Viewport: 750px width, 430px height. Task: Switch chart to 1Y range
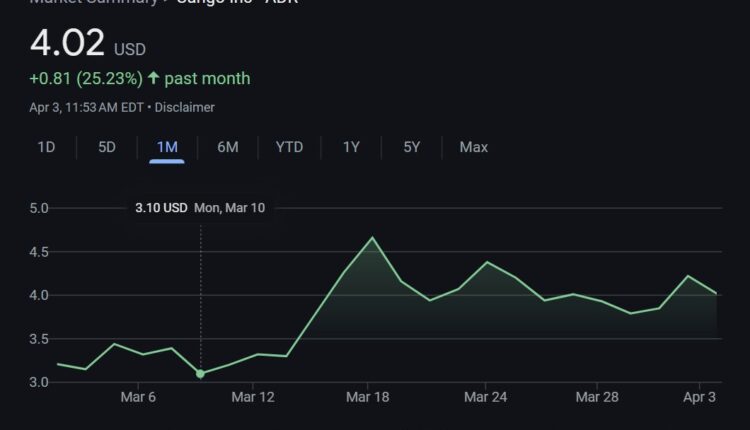point(351,147)
